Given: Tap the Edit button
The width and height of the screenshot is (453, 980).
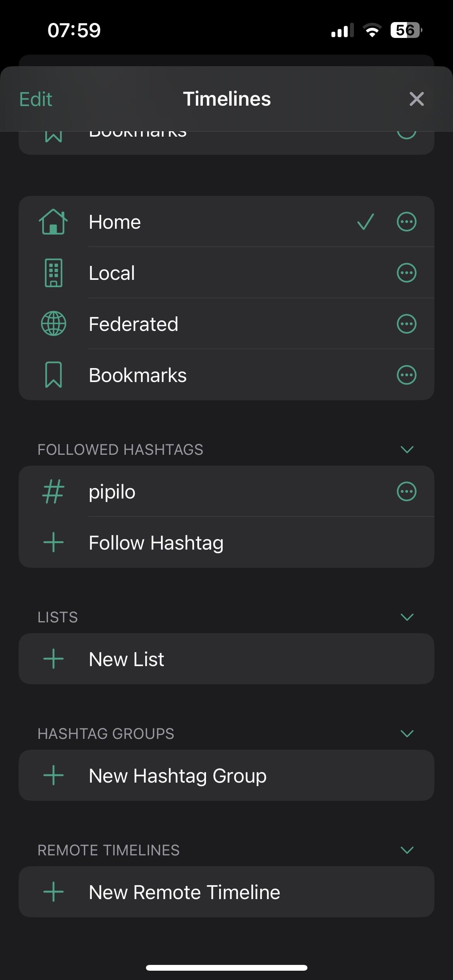Looking at the screenshot, I should (x=36, y=99).
